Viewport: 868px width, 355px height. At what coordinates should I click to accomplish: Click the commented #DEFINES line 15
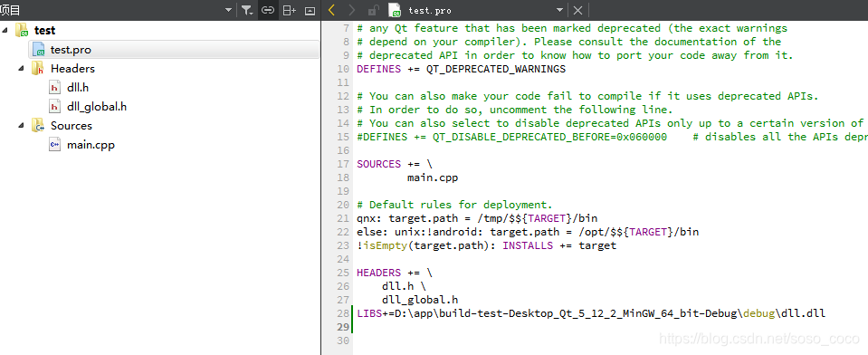(612, 137)
